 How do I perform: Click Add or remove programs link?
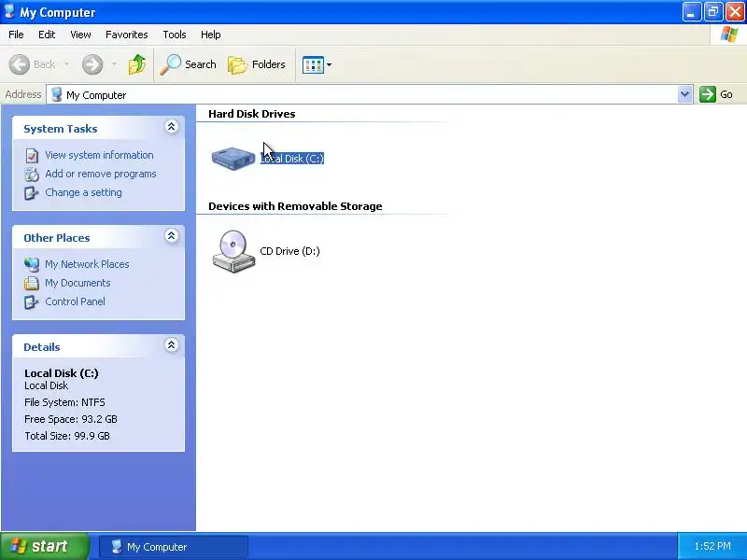point(101,174)
